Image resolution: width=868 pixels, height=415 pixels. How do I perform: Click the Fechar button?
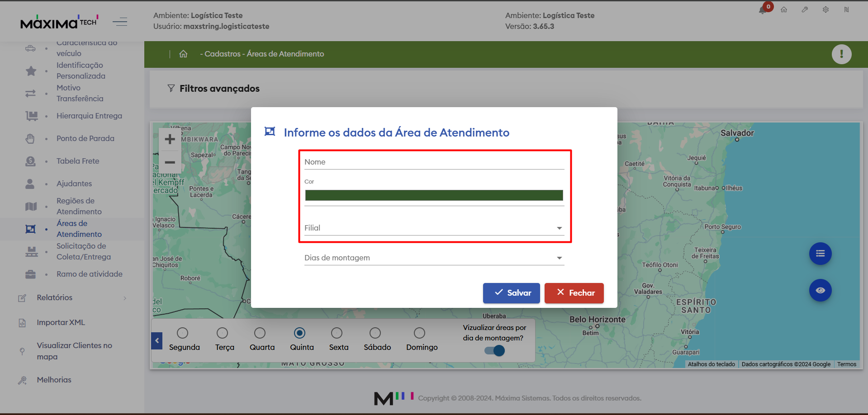(x=574, y=293)
